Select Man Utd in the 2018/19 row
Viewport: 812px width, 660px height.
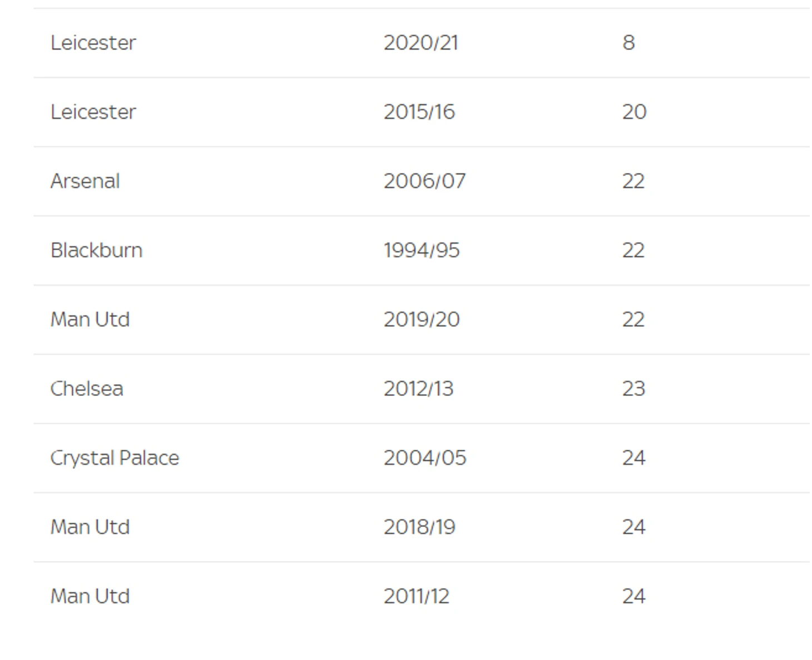point(90,527)
